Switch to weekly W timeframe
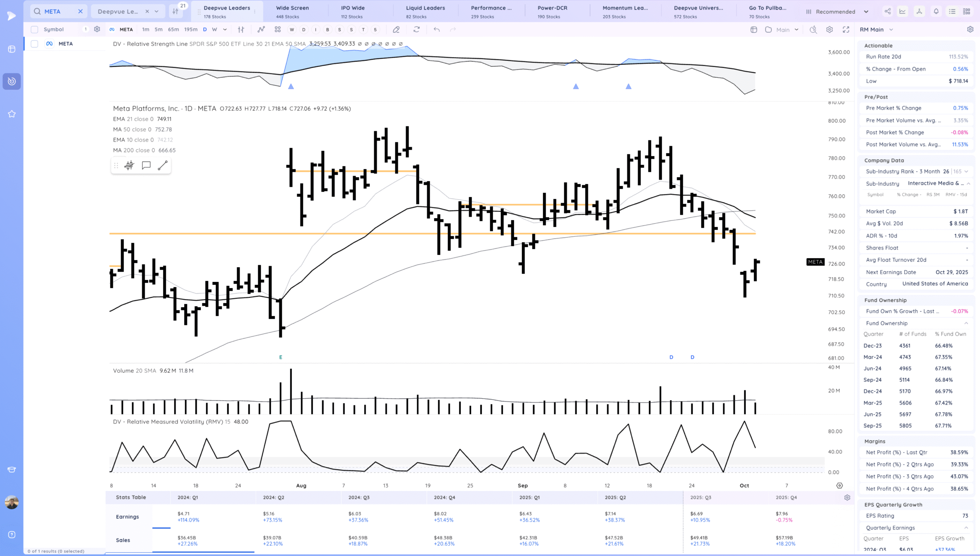 pyautogui.click(x=214, y=29)
